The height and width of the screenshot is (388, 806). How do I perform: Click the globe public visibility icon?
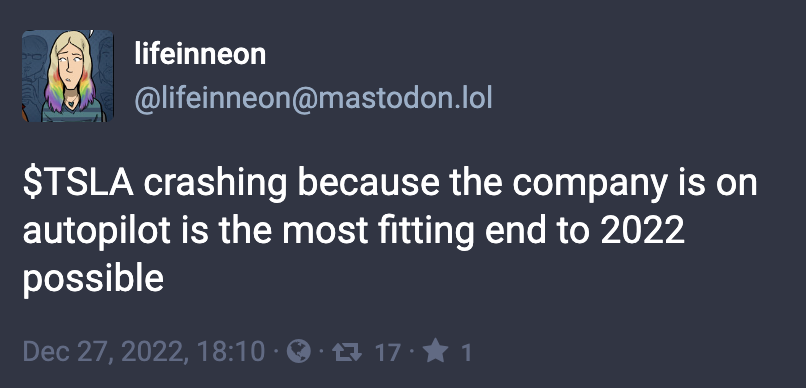(299, 353)
